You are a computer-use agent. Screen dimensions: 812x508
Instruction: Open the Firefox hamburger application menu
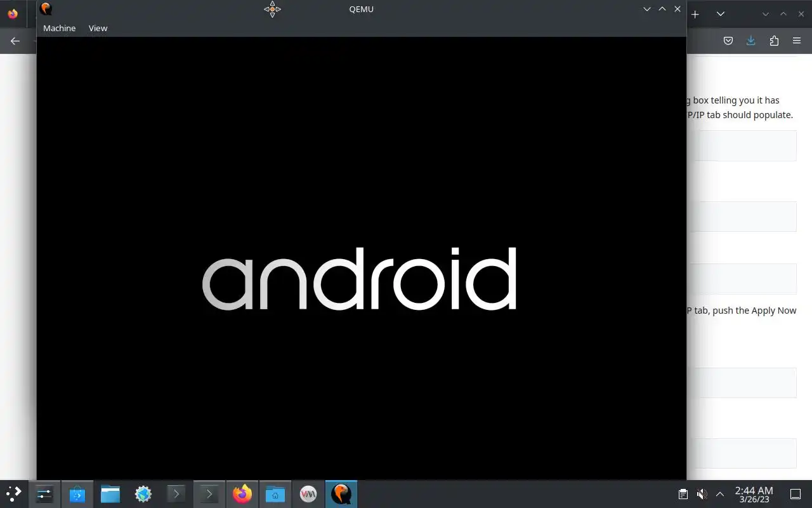[797, 41]
